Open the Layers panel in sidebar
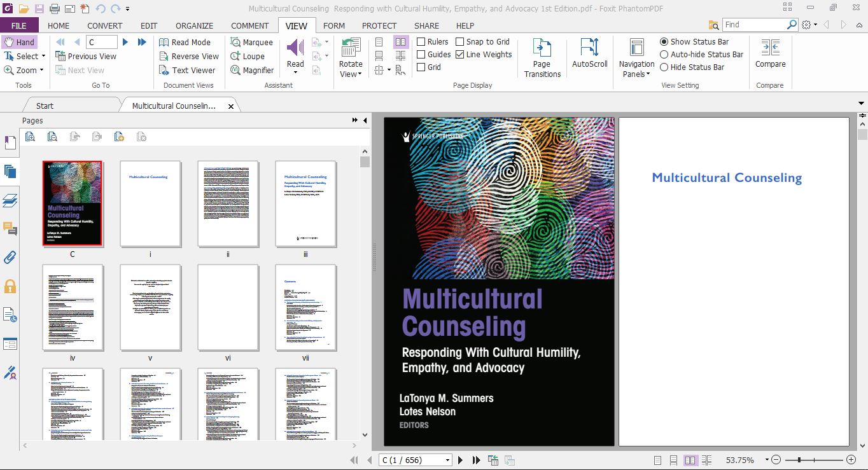The width and height of the screenshot is (868, 470). pos(10,201)
